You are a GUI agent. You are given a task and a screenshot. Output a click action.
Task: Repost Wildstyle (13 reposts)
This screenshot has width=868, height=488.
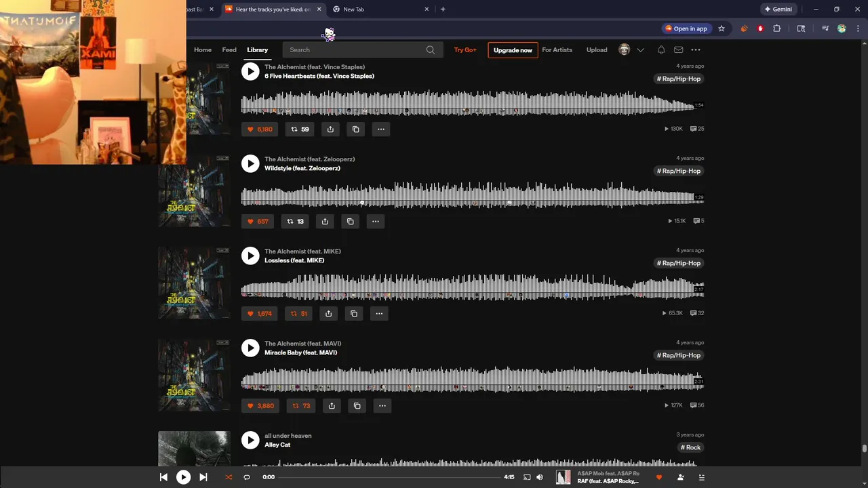pos(295,221)
